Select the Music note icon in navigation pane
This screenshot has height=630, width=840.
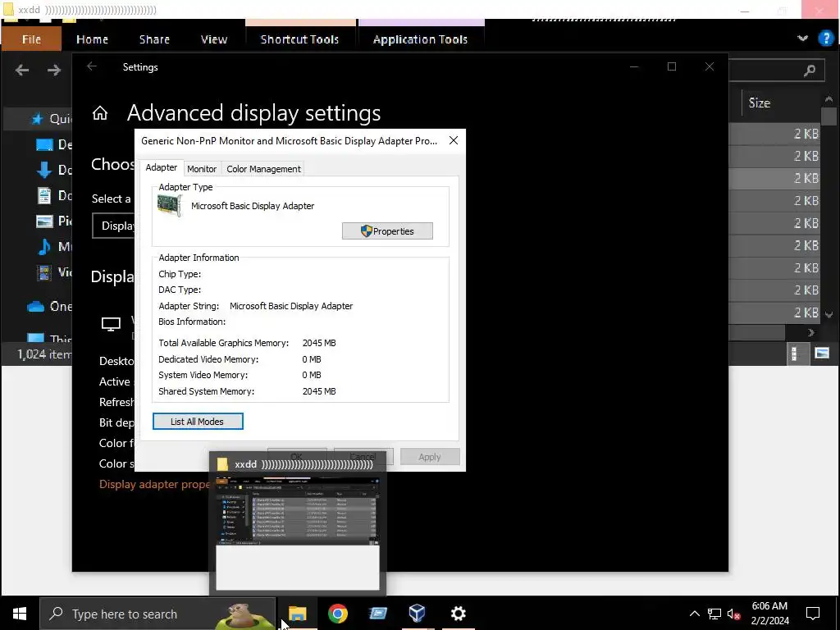click(x=44, y=246)
